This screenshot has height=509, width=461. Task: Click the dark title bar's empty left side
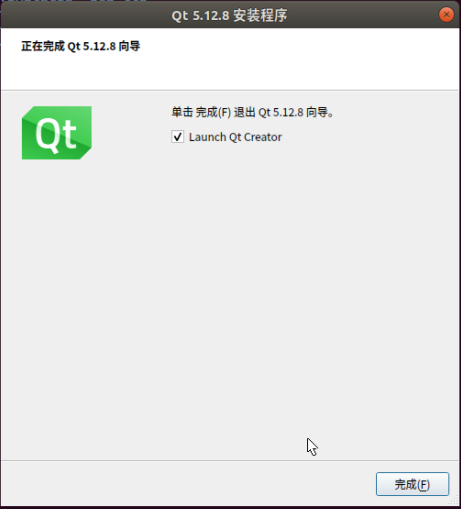pyautogui.click(x=83, y=15)
